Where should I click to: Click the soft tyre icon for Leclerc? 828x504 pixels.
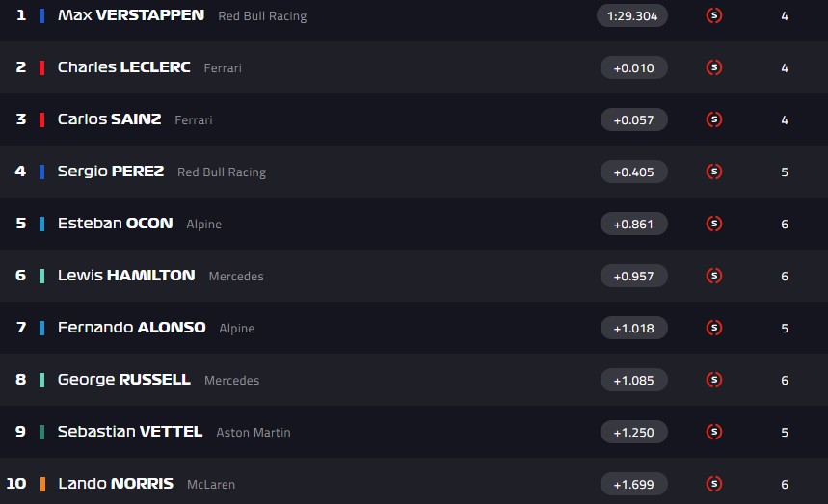(x=714, y=67)
